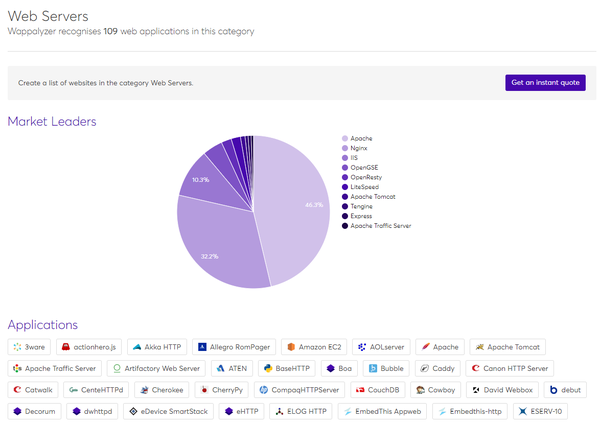This screenshot has width=600, height=423.
Task: Open the ELOG HTTP link
Action: [301, 411]
